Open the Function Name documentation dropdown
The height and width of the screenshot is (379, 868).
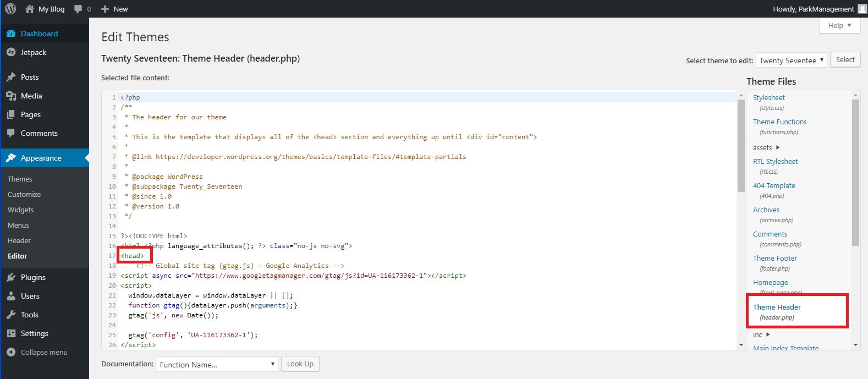click(216, 364)
